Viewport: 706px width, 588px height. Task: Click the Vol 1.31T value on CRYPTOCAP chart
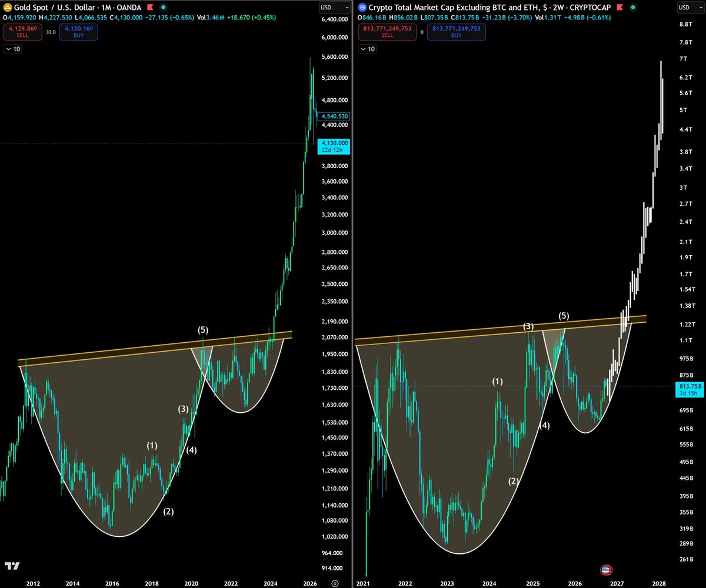coord(548,18)
